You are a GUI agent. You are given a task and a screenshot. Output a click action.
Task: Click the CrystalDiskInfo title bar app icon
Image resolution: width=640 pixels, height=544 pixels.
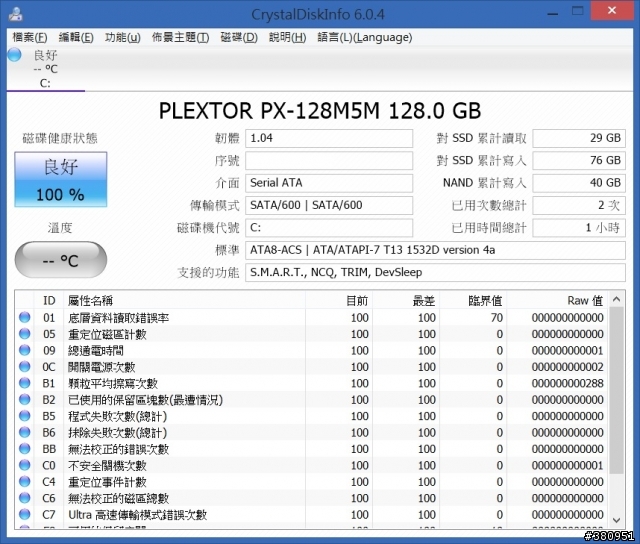[16, 14]
